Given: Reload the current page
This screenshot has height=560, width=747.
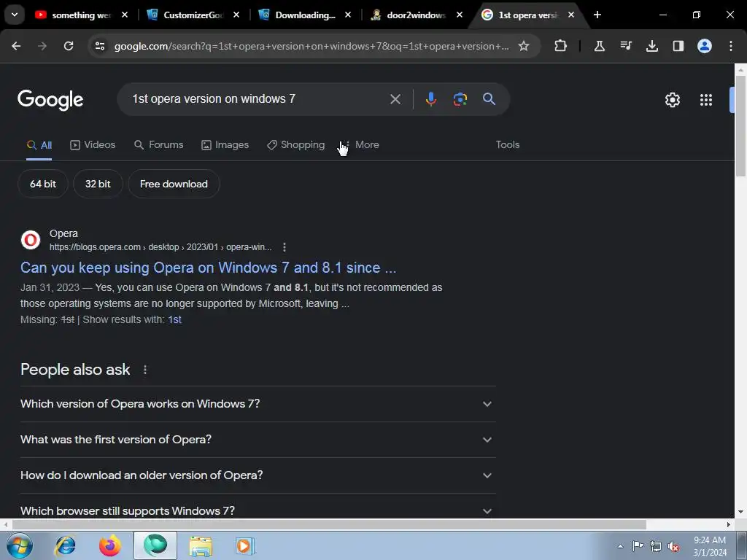Looking at the screenshot, I should tap(69, 46).
